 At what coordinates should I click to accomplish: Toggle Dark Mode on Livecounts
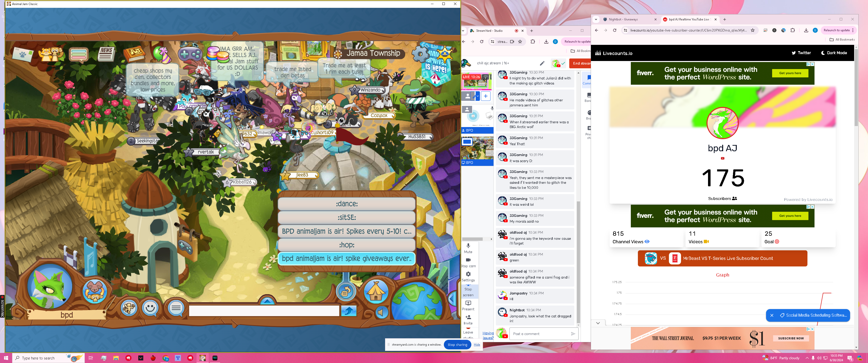point(834,53)
